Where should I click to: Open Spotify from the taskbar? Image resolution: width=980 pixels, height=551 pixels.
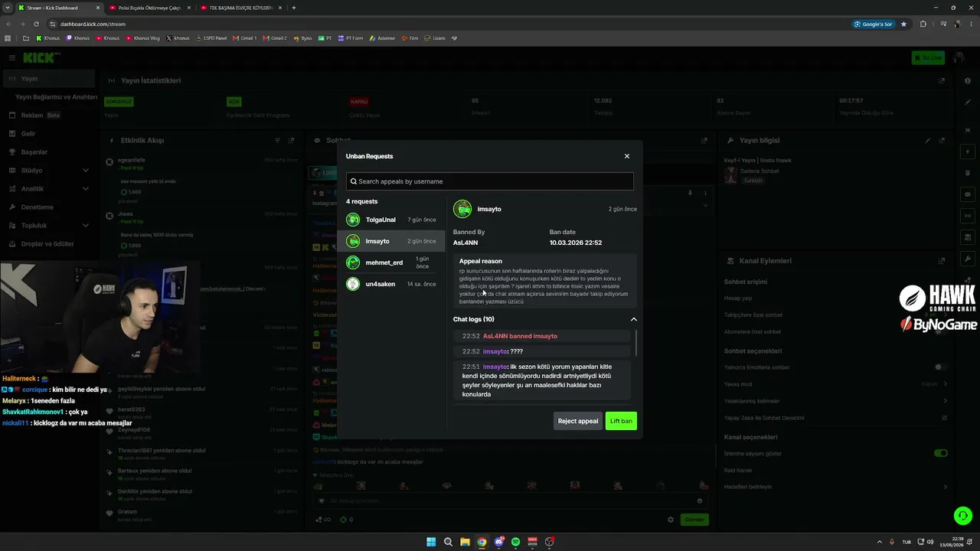515,542
